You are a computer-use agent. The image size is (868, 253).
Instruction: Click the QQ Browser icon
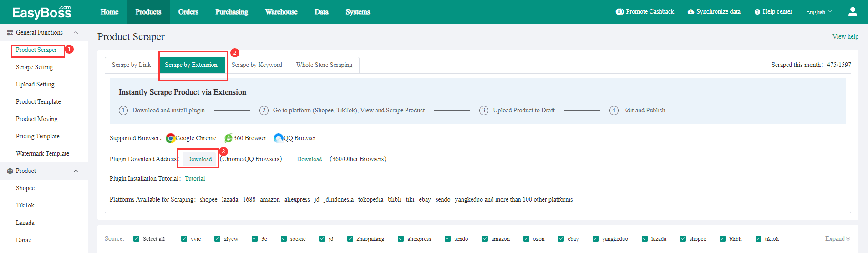pos(279,138)
